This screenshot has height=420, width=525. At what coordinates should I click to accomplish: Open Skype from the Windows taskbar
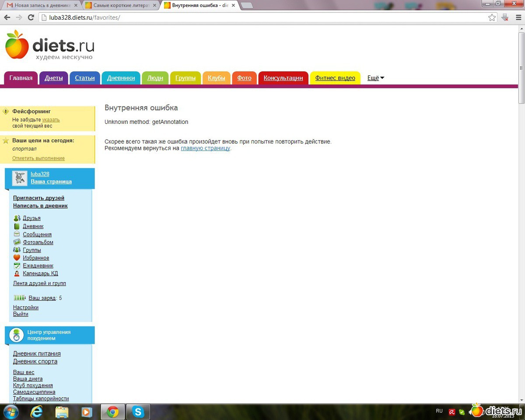point(138,412)
